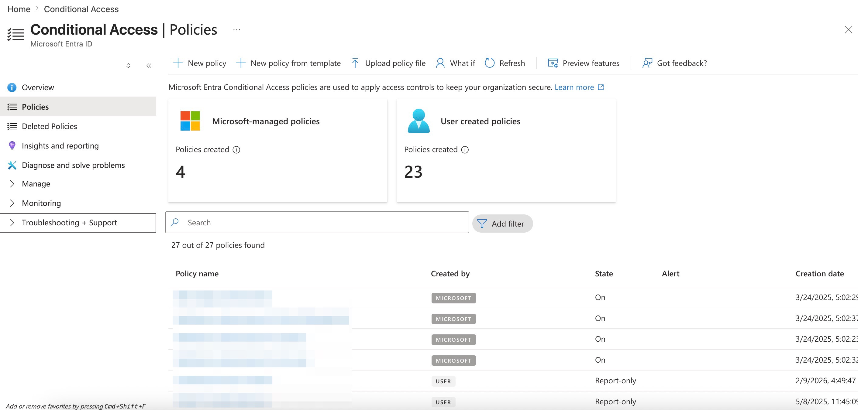Click Report-only state in 2/9/2026 row
The height and width of the screenshot is (410, 868).
pyautogui.click(x=615, y=380)
